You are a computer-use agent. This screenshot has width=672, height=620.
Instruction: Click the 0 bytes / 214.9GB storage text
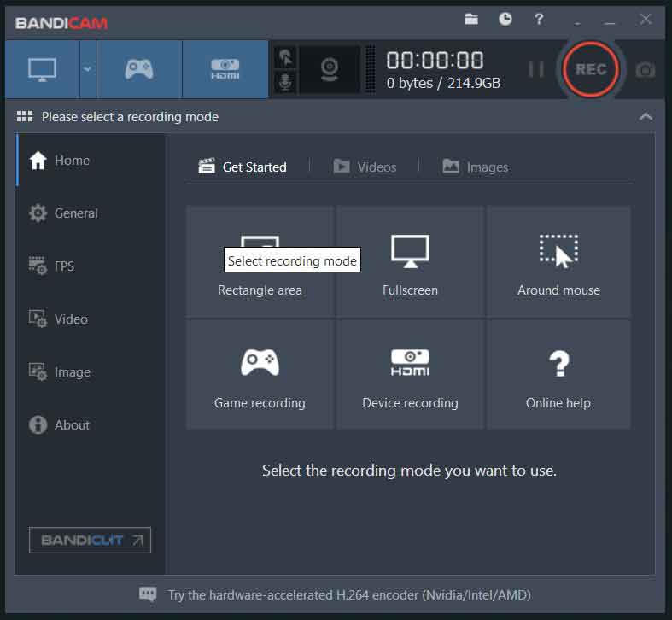pyautogui.click(x=443, y=83)
